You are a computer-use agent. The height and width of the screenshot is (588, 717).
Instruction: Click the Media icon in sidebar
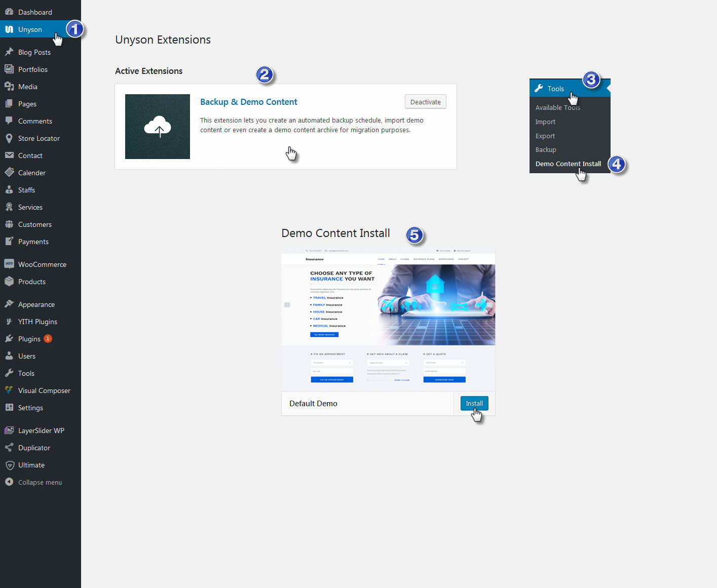point(9,87)
